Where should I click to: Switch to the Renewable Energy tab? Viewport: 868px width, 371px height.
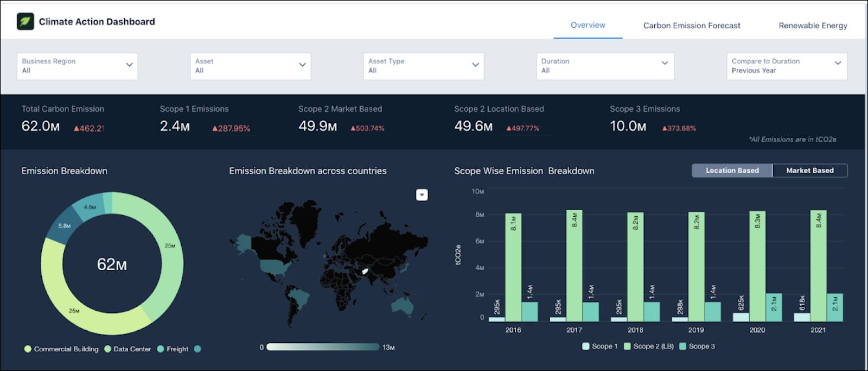813,26
